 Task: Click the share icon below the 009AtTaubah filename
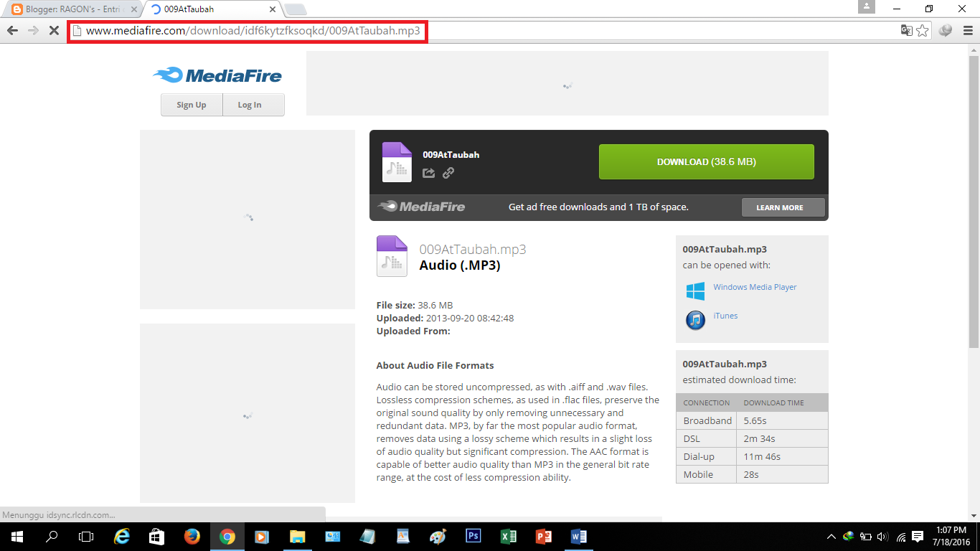[x=428, y=172]
